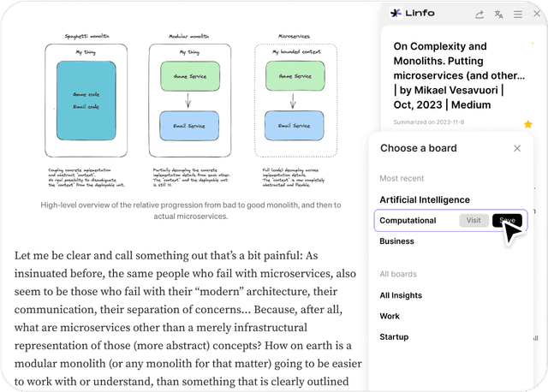Click the Linfo logo icon
Image resolution: width=548 pixels, height=392 pixels.
pyautogui.click(x=396, y=13)
